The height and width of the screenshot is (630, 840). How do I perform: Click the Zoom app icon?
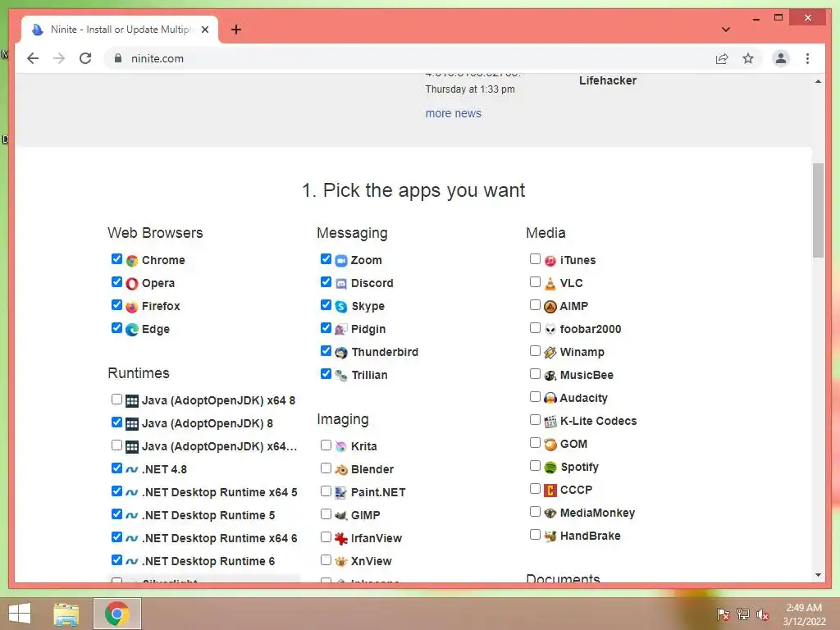point(341,261)
